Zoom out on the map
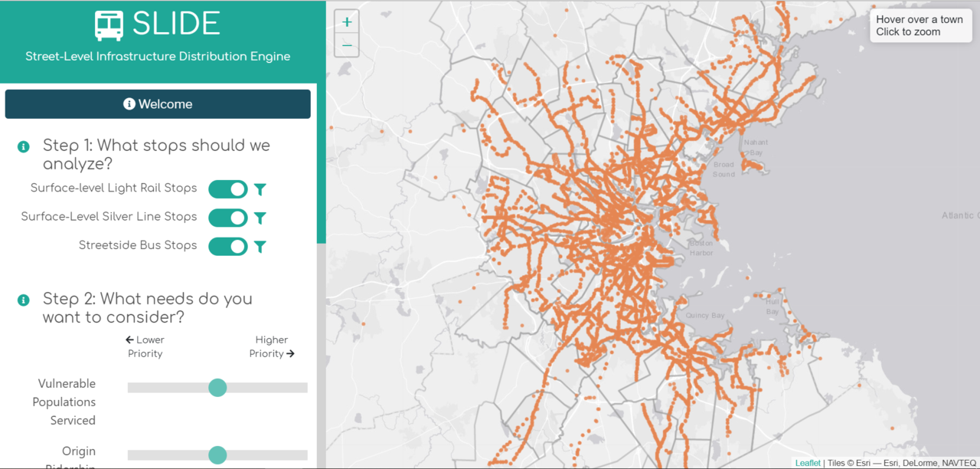Image resolution: width=980 pixels, height=469 pixels. click(x=347, y=45)
